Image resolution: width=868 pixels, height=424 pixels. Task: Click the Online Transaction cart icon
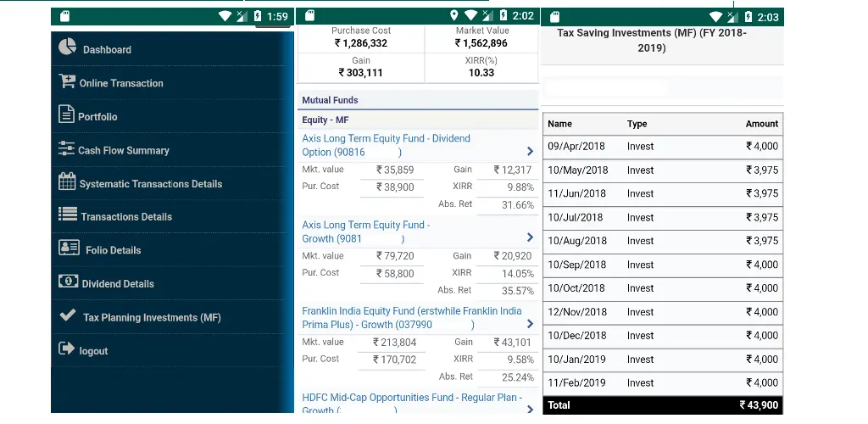click(x=67, y=81)
